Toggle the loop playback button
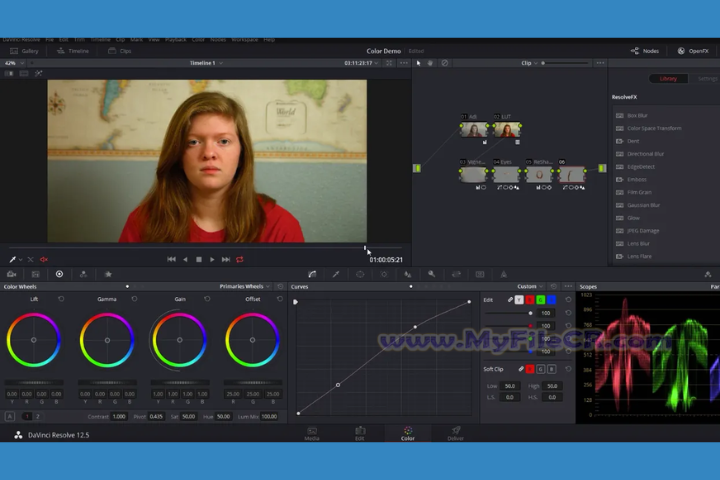This screenshot has width=720, height=480. click(240, 260)
